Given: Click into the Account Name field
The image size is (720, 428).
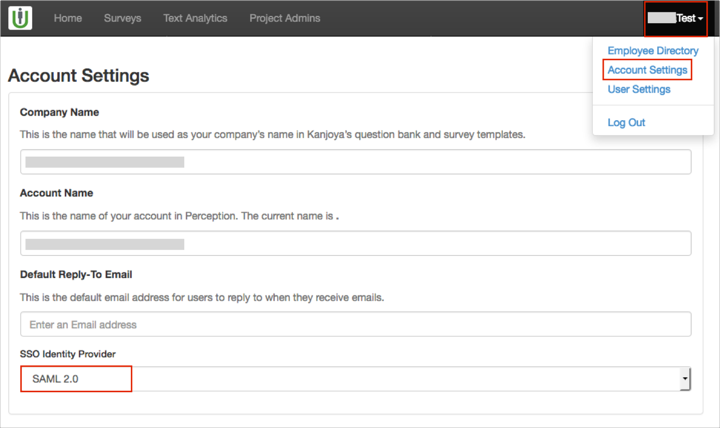Looking at the screenshot, I should tap(355, 243).
